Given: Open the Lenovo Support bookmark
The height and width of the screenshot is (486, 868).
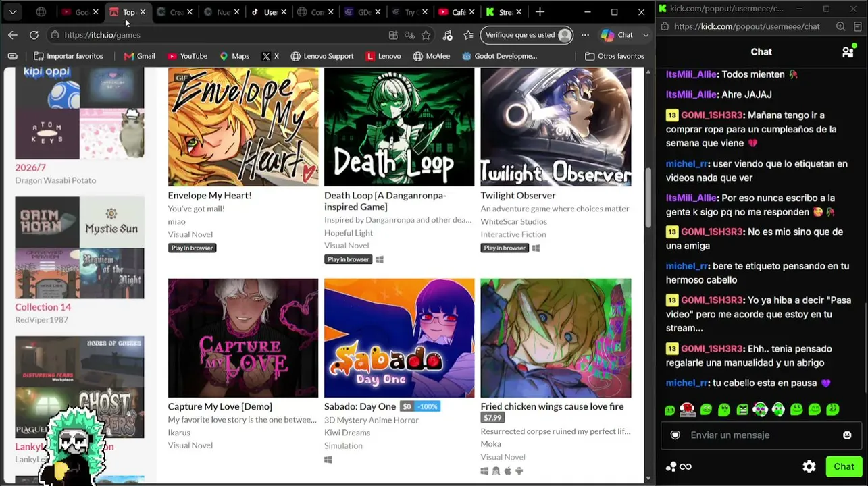Looking at the screenshot, I should [322, 56].
